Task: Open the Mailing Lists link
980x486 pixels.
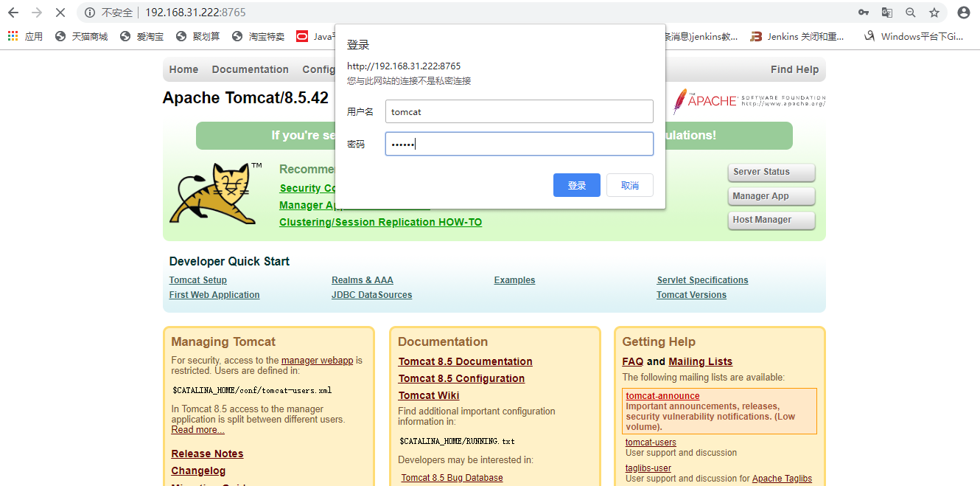Action: click(x=701, y=361)
